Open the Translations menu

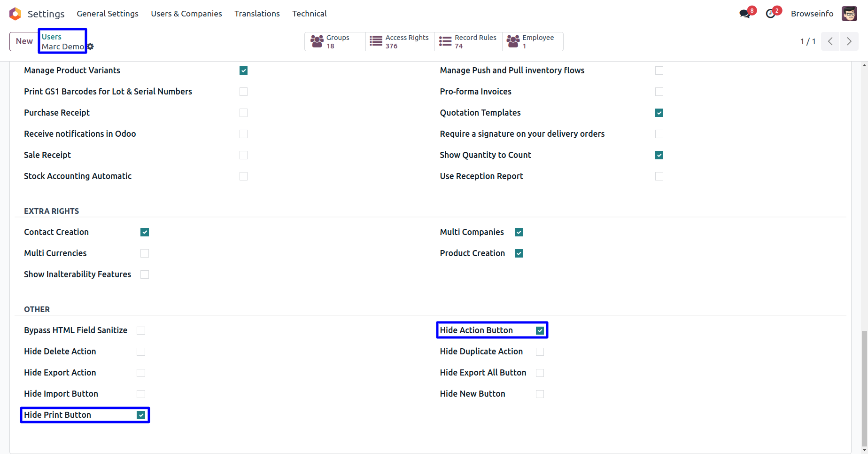pyautogui.click(x=257, y=14)
